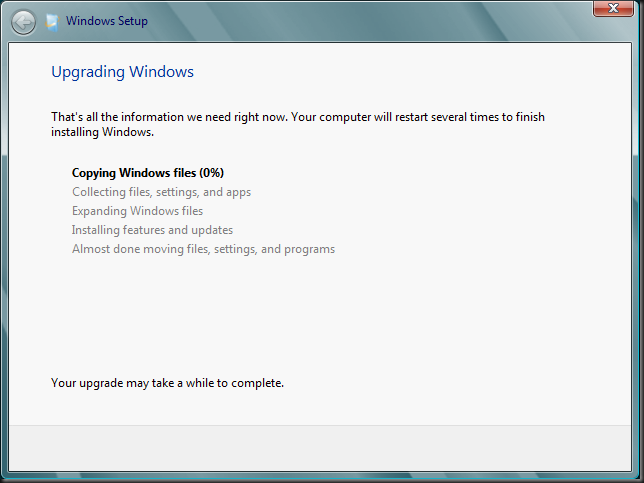The width and height of the screenshot is (644, 483).
Task: Click the Windows Setup title text
Action: [107, 21]
